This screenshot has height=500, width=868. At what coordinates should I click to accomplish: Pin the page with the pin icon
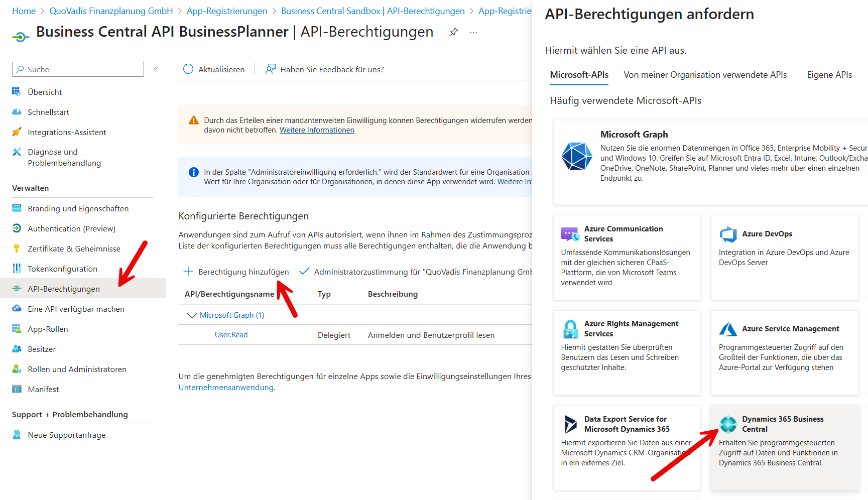click(453, 32)
